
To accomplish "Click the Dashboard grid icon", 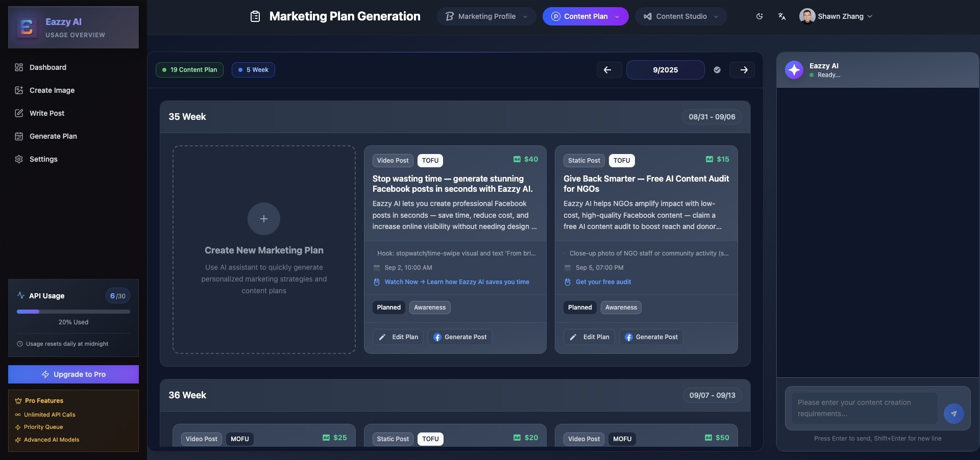I will [19, 67].
